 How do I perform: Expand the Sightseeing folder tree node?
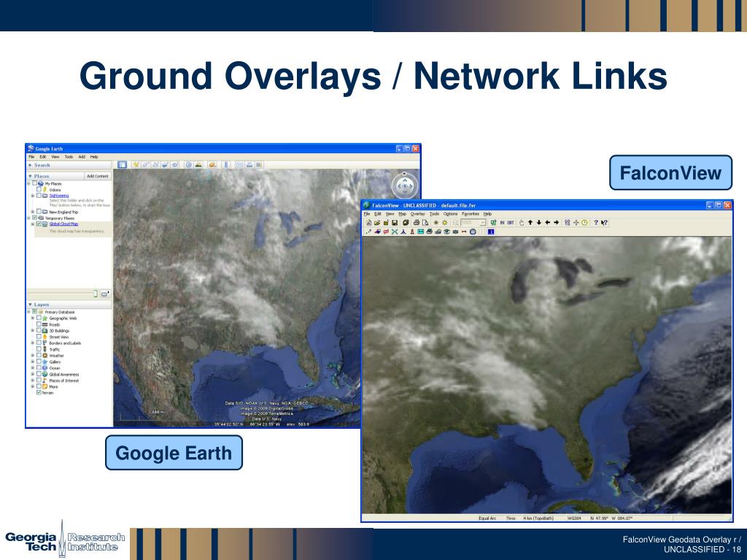[x=32, y=195]
